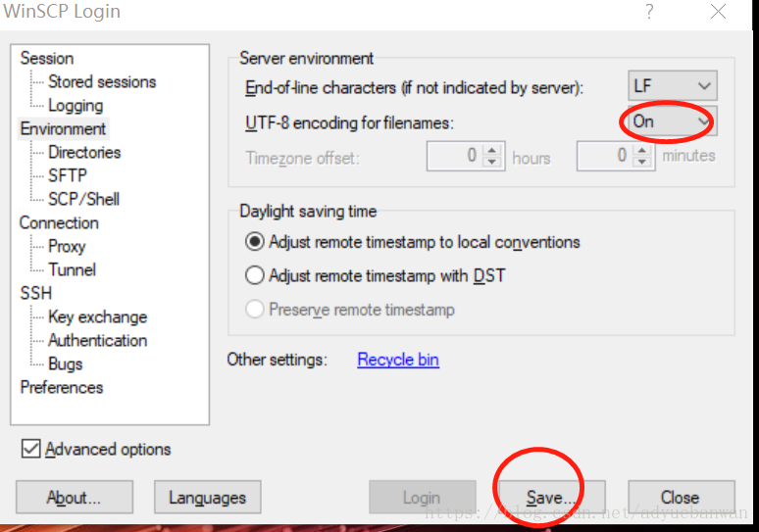Select the Connection tree node
The height and width of the screenshot is (532, 759).
[59, 223]
